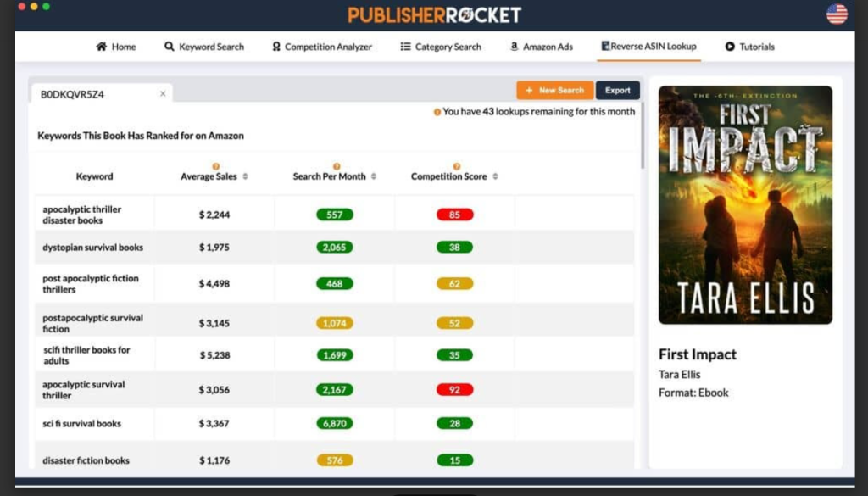Image resolution: width=868 pixels, height=496 pixels.
Task: Click the PublisherRocket logo
Action: point(435,15)
